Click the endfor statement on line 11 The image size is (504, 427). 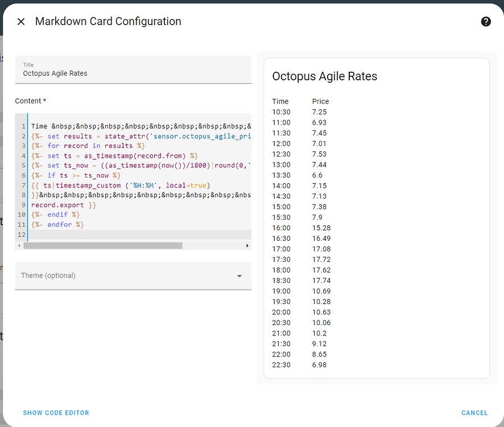(x=59, y=224)
